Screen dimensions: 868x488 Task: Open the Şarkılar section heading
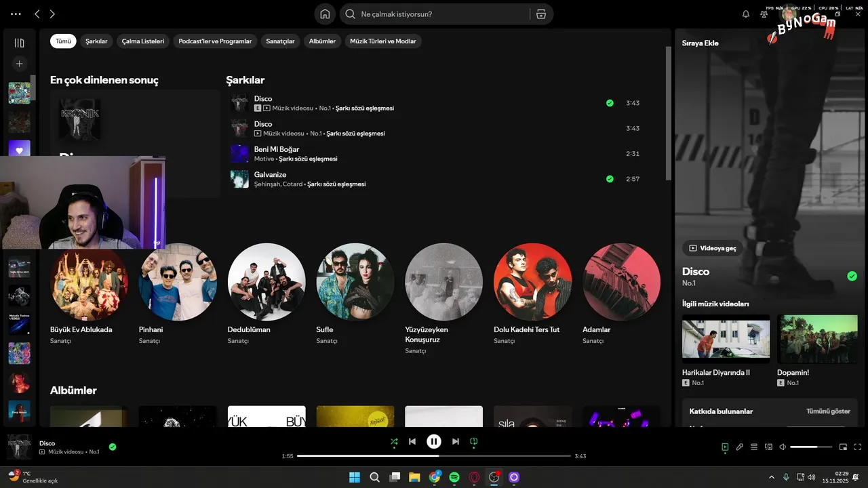pos(245,80)
